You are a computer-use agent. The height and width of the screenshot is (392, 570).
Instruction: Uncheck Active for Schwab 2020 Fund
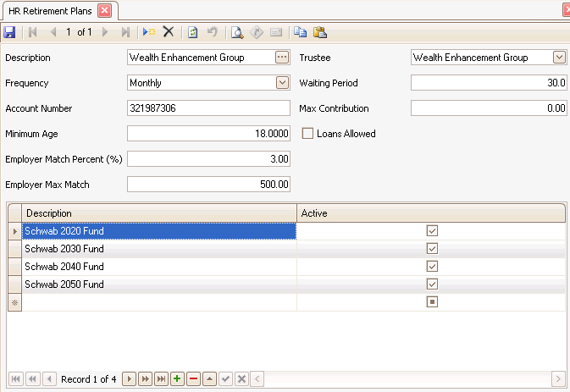click(432, 231)
